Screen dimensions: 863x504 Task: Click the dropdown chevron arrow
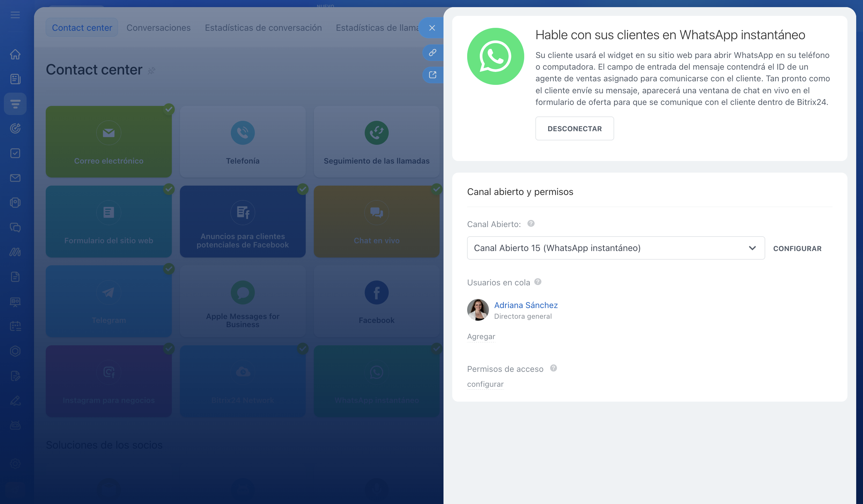(752, 248)
